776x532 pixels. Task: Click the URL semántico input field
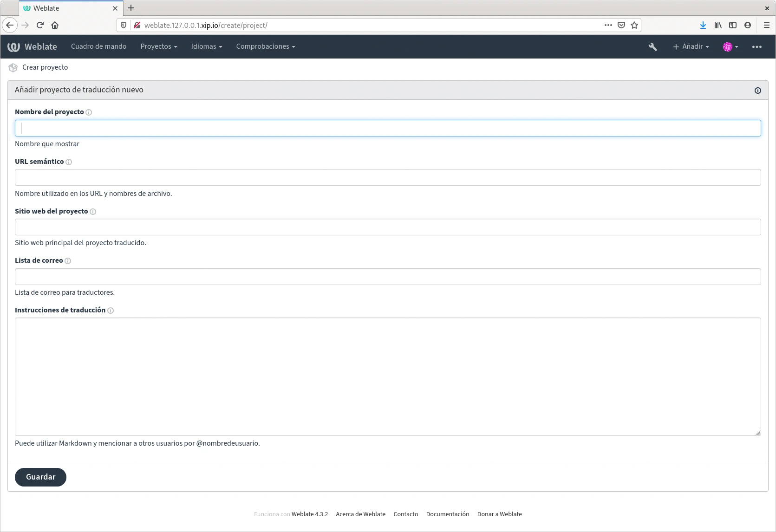pos(388,177)
